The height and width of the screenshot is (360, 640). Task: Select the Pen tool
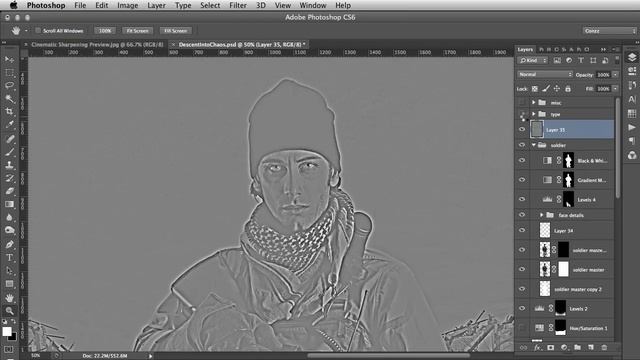click(x=9, y=244)
